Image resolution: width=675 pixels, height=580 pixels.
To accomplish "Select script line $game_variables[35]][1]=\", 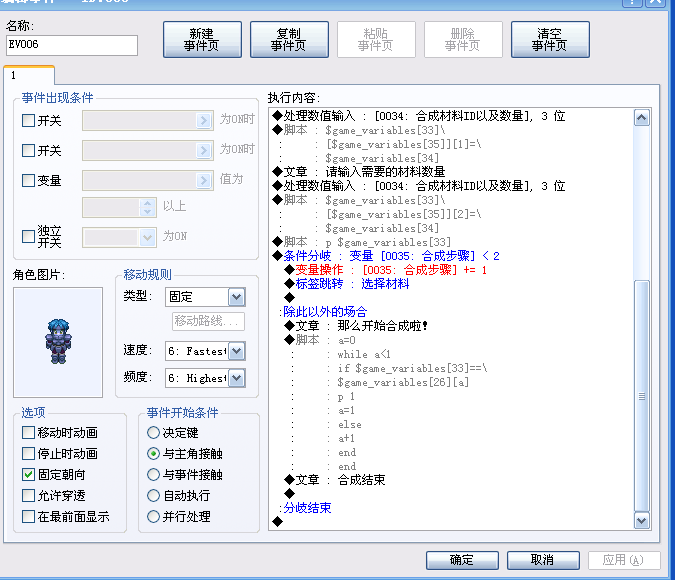I will pyautogui.click(x=403, y=144).
